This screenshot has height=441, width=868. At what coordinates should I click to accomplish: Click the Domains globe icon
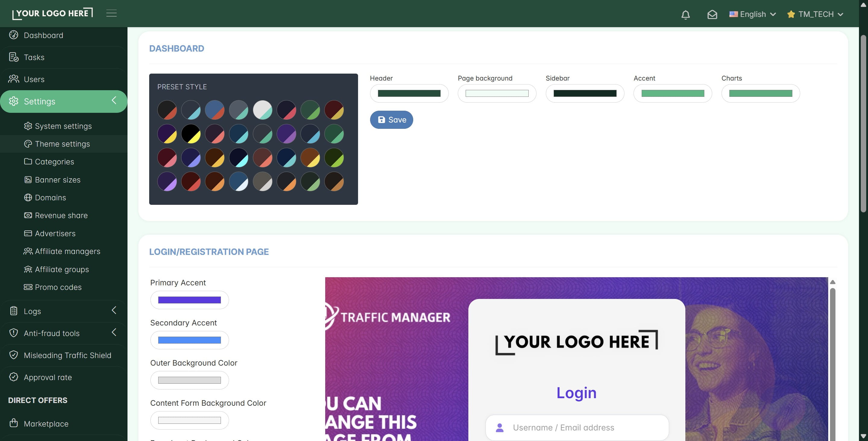28,198
